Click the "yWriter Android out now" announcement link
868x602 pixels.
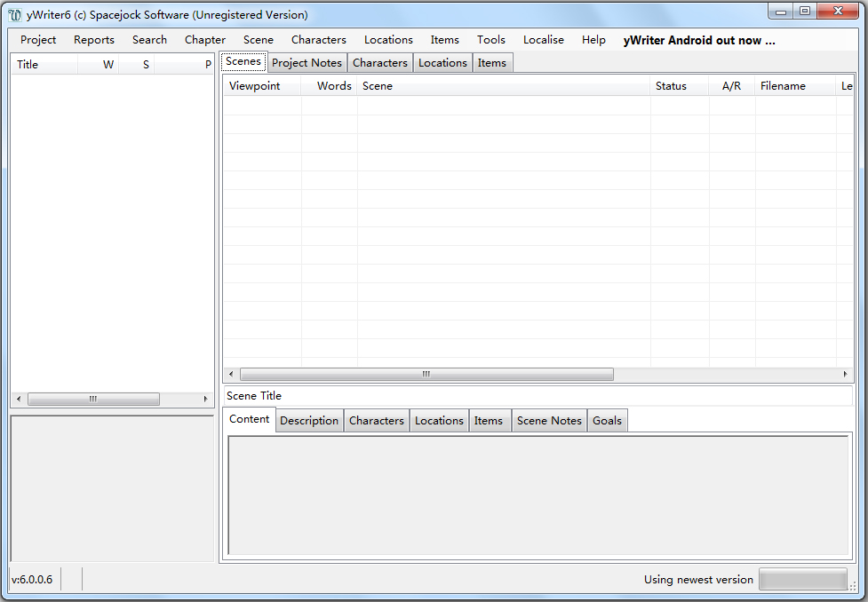(x=698, y=40)
